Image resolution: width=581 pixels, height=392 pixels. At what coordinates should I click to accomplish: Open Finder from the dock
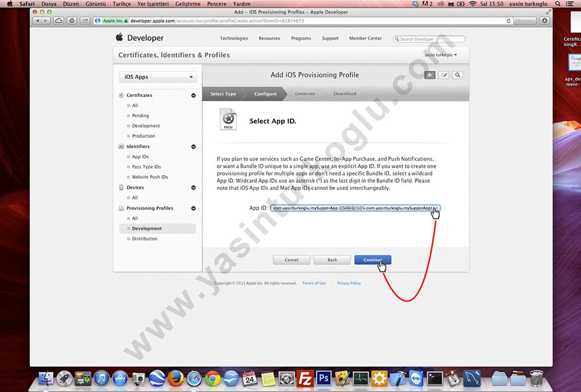[x=46, y=379]
